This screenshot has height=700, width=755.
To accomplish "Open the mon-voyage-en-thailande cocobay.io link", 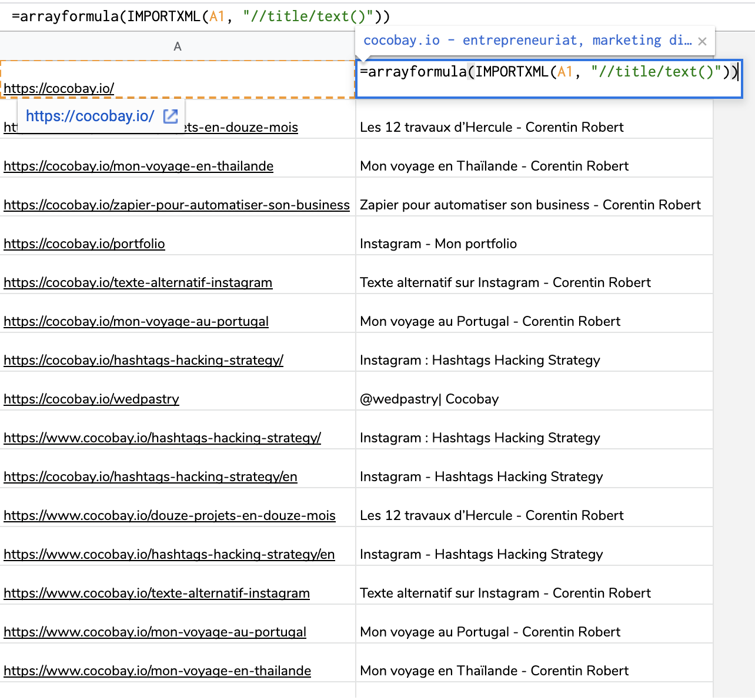I will 138,166.
